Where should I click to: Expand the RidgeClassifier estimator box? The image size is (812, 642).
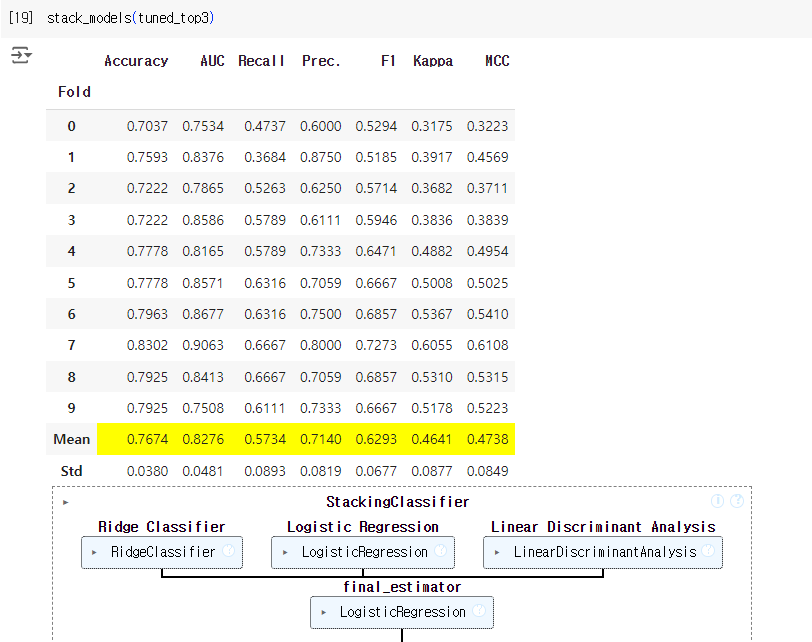(162, 552)
